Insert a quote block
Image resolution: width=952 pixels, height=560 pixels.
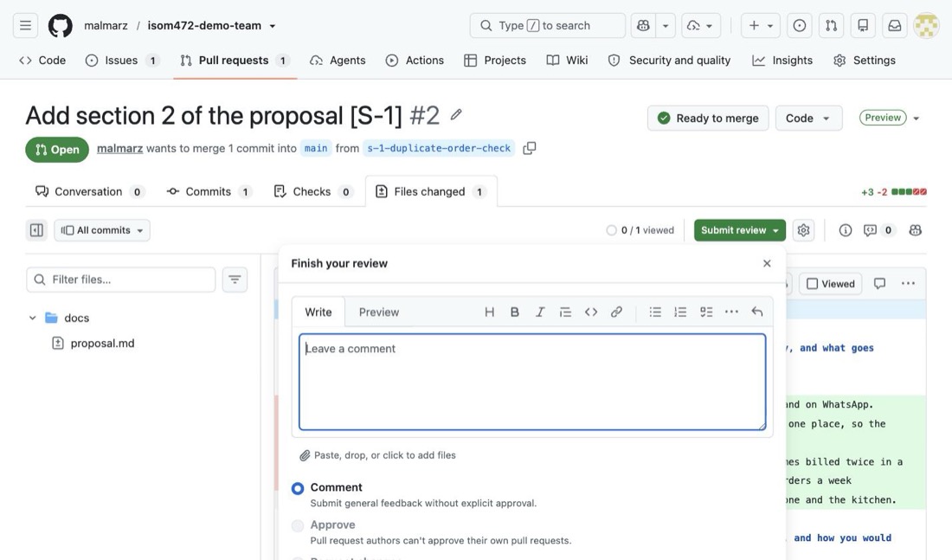click(x=565, y=312)
